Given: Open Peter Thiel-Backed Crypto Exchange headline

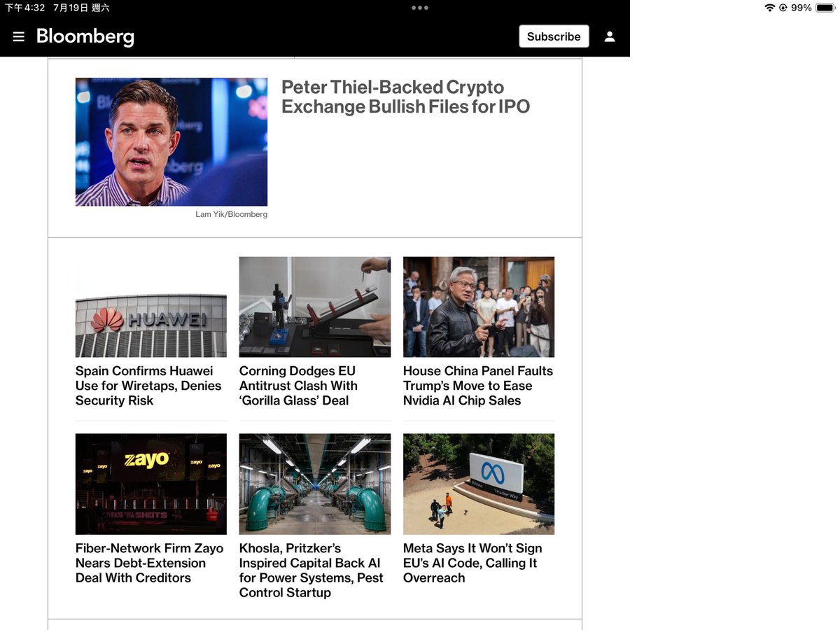Looking at the screenshot, I should click(405, 97).
